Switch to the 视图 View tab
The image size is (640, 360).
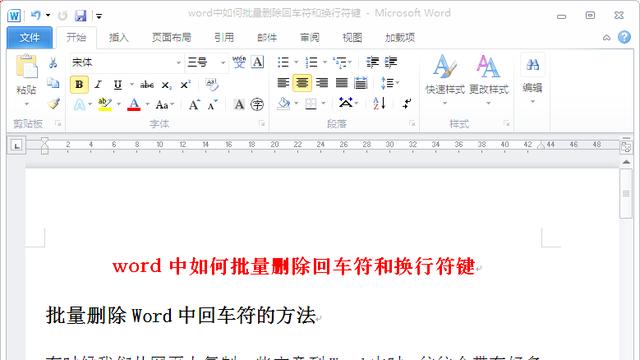352,38
